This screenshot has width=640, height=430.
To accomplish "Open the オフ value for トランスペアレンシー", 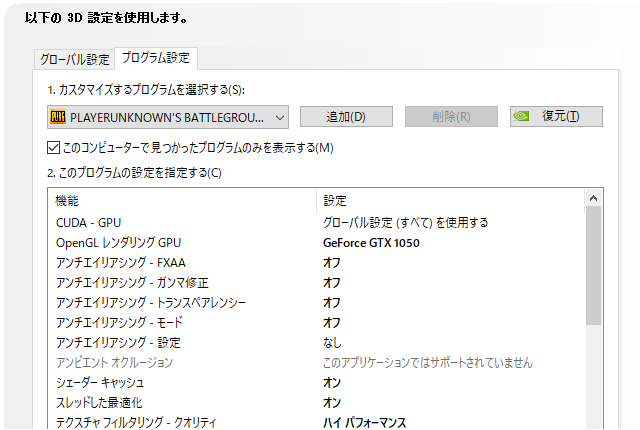I will (331, 303).
